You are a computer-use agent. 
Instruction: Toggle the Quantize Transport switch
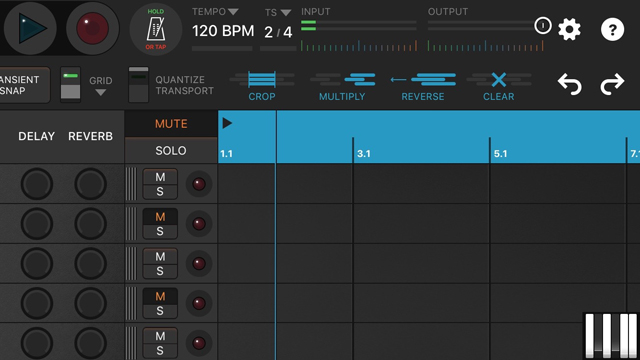click(138, 85)
